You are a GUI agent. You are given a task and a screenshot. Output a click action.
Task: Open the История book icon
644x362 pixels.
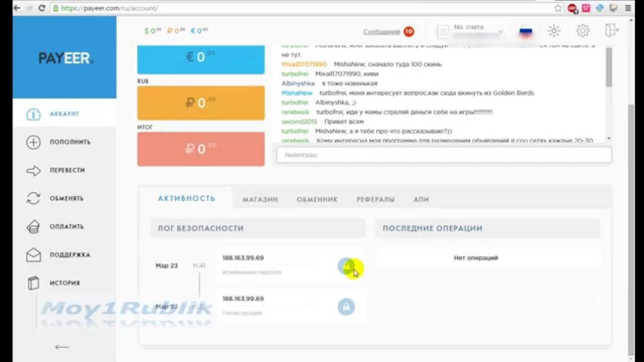pyautogui.click(x=33, y=283)
